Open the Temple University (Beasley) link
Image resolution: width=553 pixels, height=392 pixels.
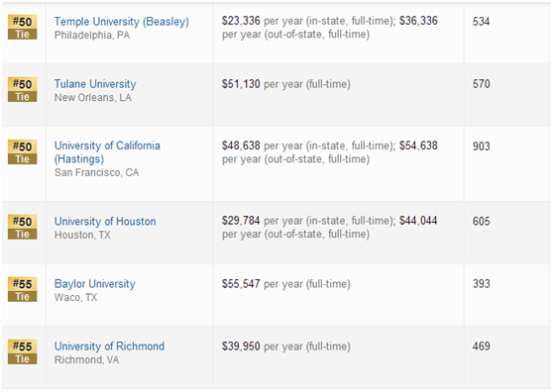tap(121, 22)
